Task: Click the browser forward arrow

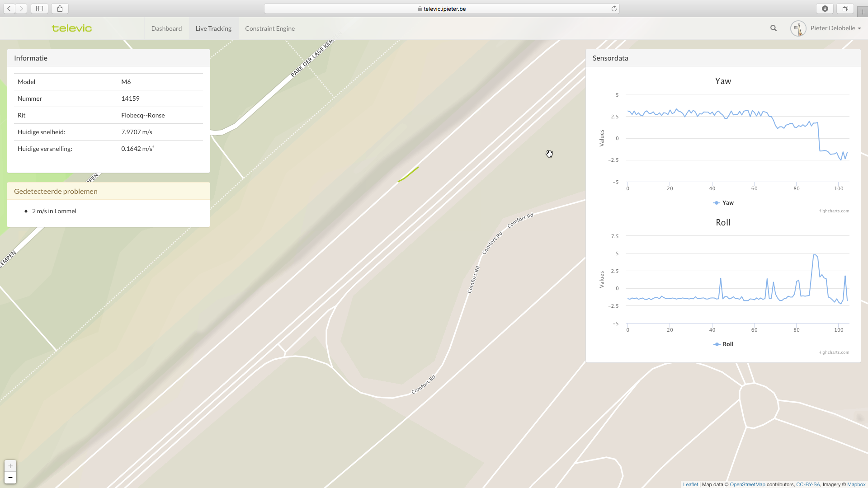Action: [21, 9]
